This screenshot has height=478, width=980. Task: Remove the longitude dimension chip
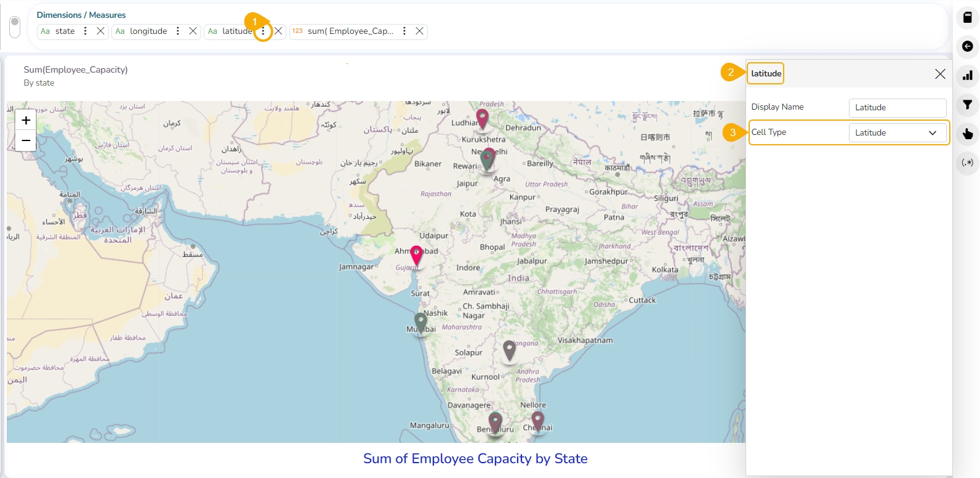click(193, 31)
